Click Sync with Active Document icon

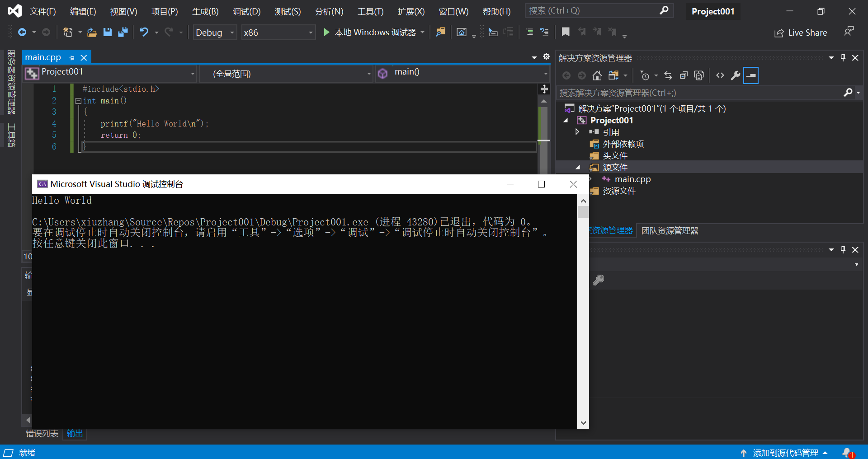pyautogui.click(x=668, y=75)
